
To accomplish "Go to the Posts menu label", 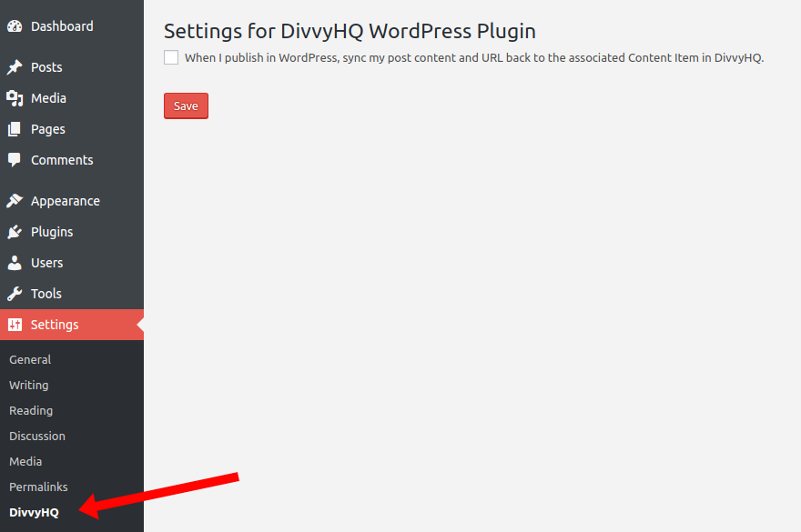I will click(46, 67).
